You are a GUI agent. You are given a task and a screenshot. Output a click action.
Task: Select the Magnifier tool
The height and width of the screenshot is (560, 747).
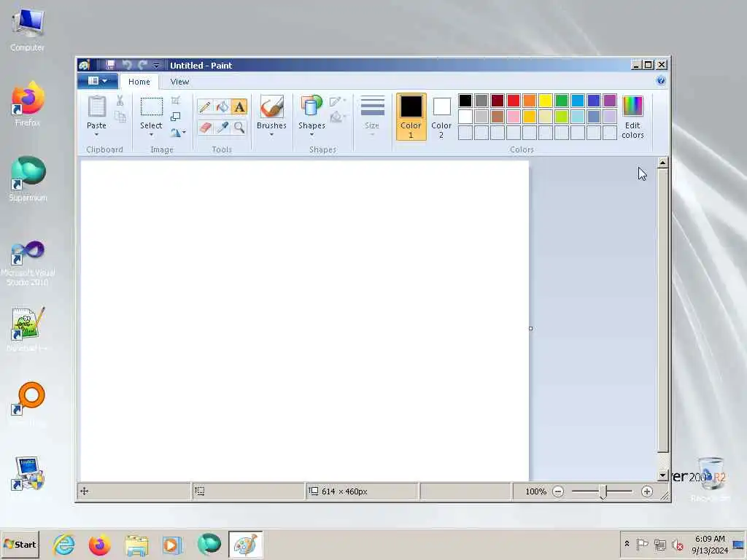[x=239, y=127]
